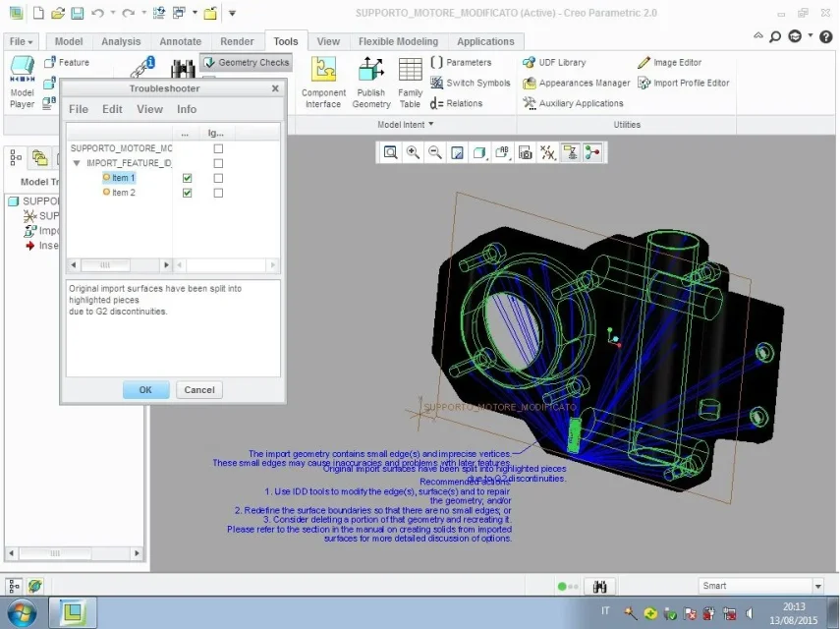
Task: Click the binoculars icon in the status bar
Action: coord(599,587)
